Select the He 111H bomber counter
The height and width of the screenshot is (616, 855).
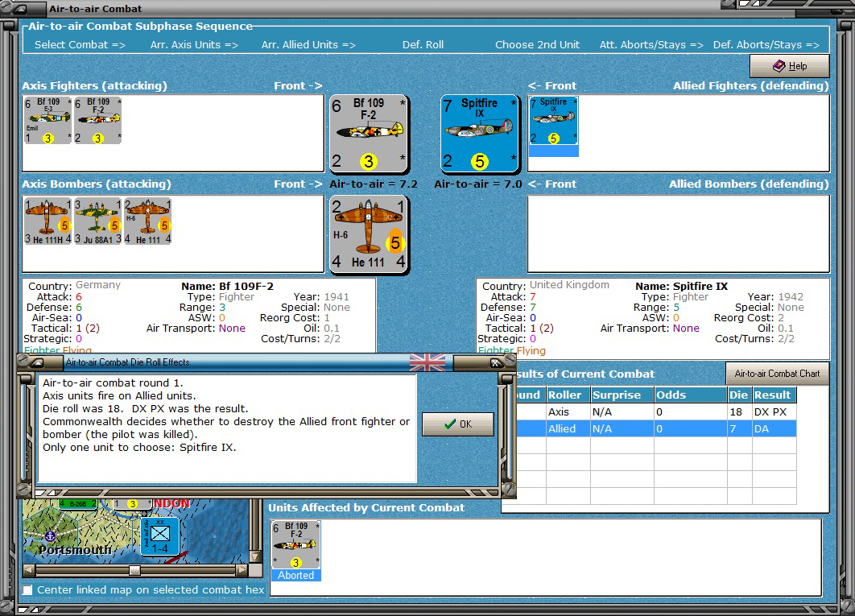point(47,221)
